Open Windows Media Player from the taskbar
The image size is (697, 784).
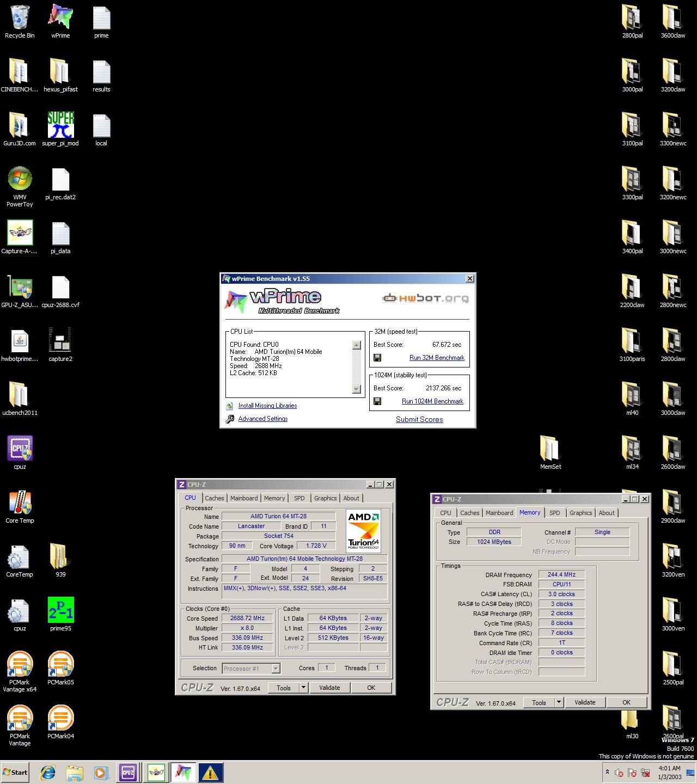(x=101, y=772)
